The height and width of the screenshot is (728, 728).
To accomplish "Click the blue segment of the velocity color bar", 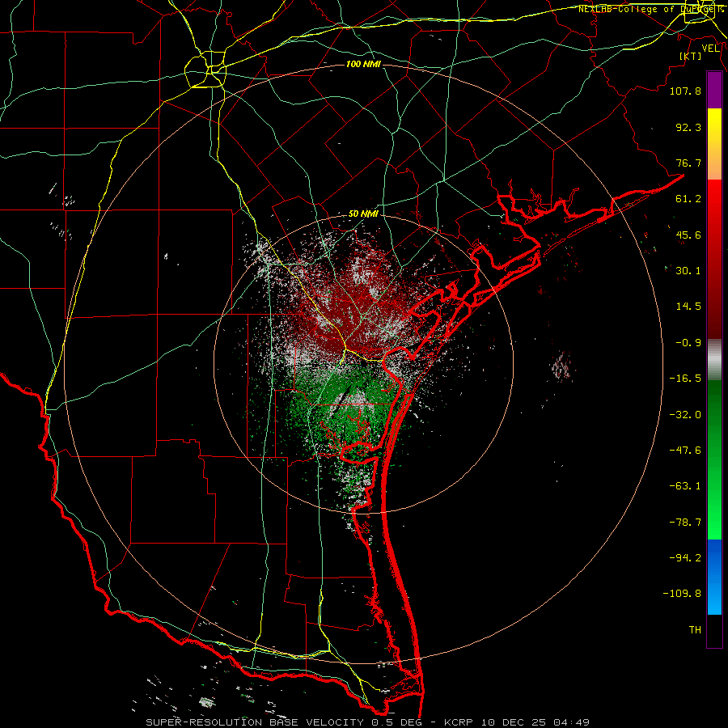I will pos(714,577).
